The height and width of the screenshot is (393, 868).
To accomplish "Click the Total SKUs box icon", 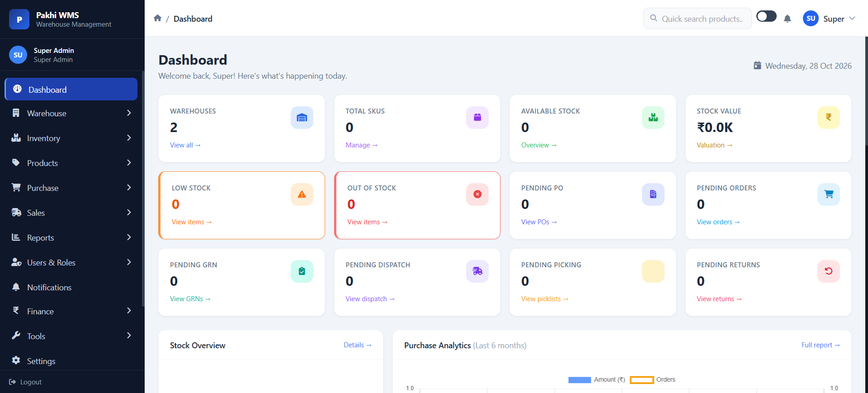I will (477, 118).
